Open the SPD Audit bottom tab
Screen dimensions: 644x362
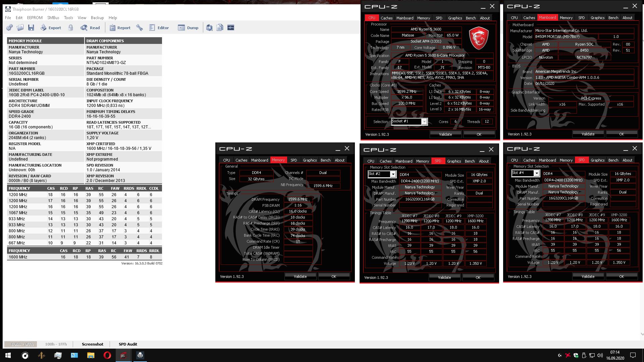pyautogui.click(x=128, y=344)
